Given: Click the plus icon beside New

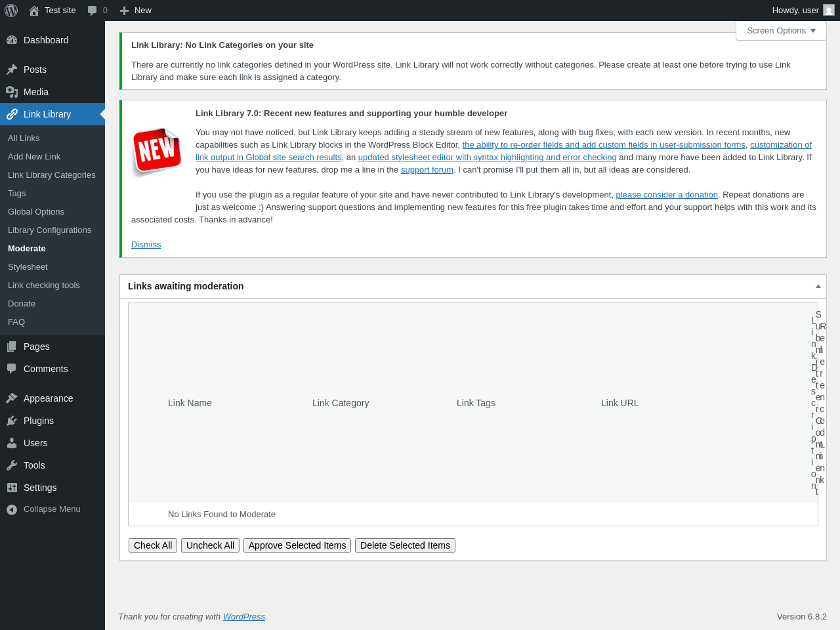Looking at the screenshot, I should 124,10.
